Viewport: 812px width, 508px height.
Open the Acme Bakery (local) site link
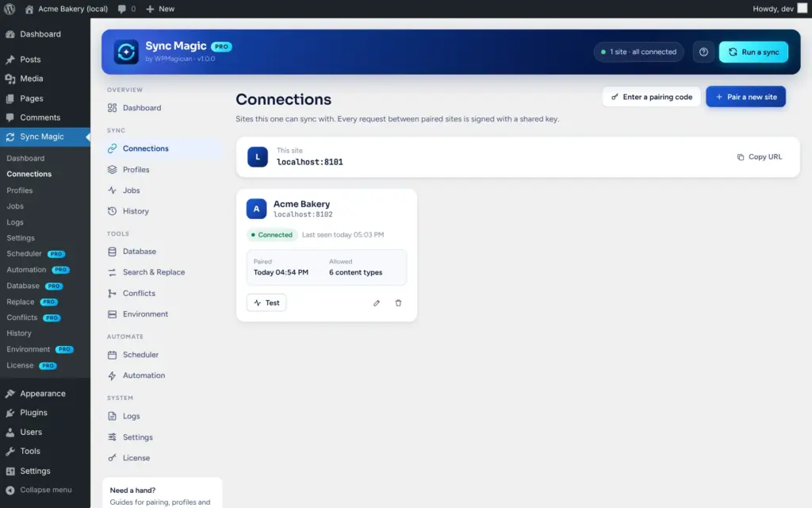[x=67, y=9]
